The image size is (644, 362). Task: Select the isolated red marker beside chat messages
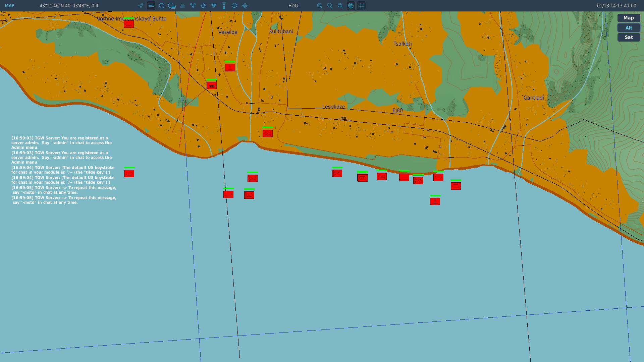pos(129,173)
